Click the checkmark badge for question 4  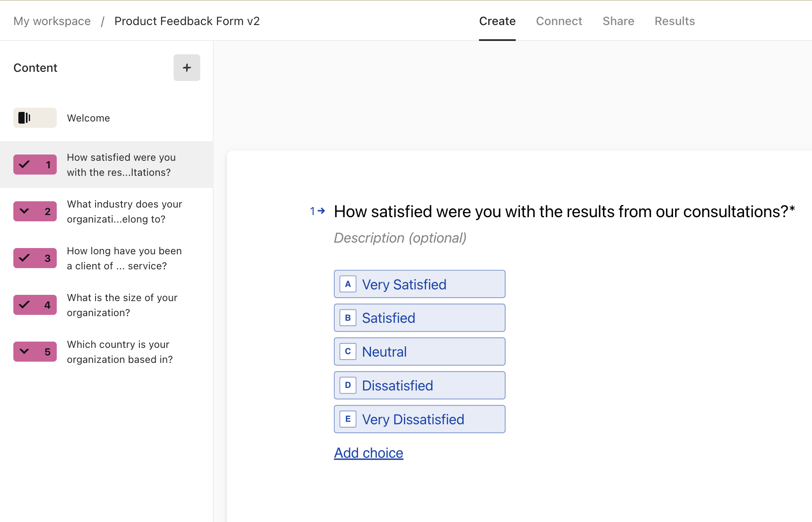tap(35, 305)
